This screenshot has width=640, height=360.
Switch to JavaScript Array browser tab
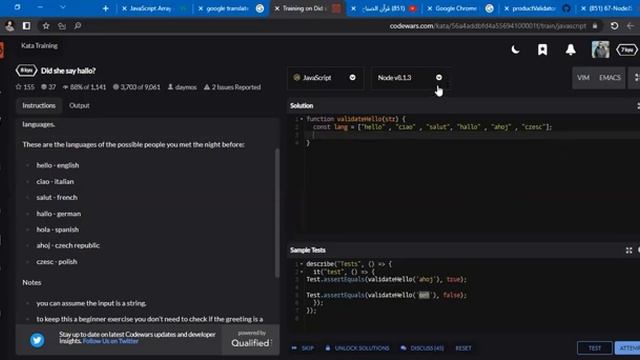click(x=155, y=8)
